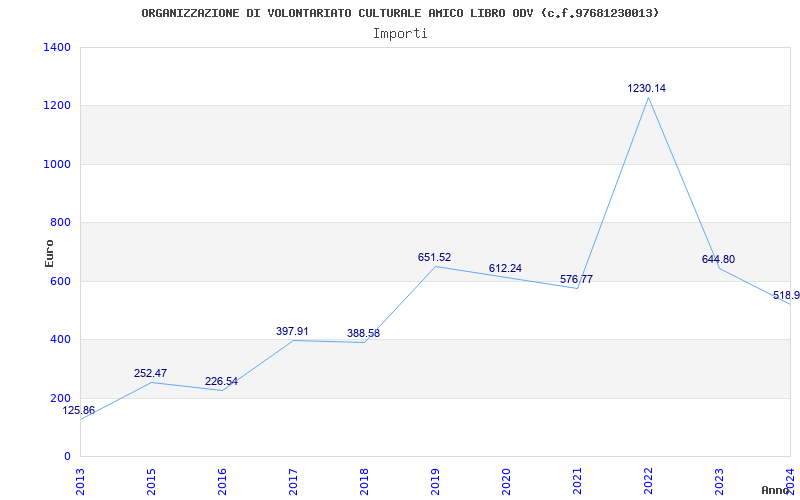
Task: Click the 397.91 data label
Action: (x=292, y=331)
